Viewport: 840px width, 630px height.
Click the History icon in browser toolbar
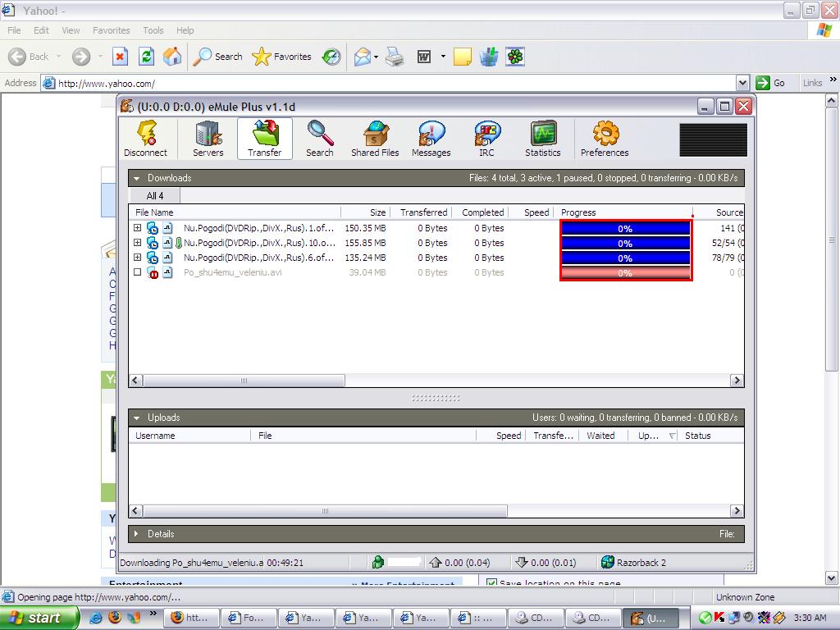tap(331, 57)
